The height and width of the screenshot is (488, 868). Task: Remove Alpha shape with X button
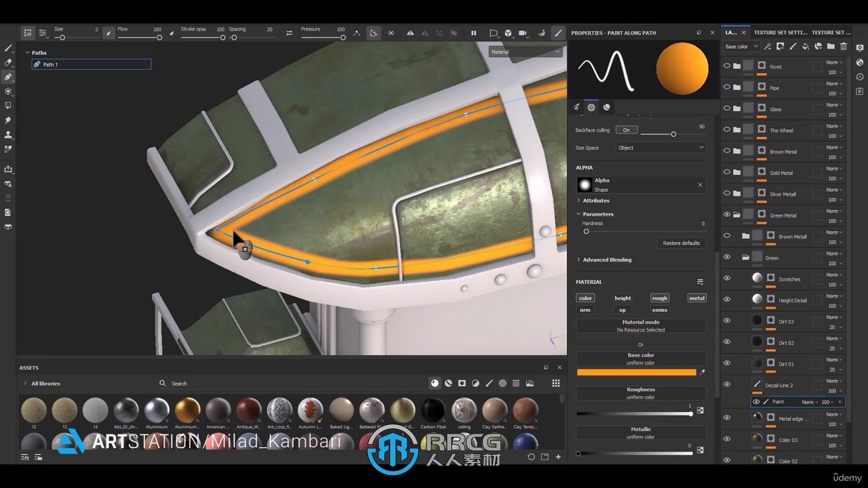point(701,184)
